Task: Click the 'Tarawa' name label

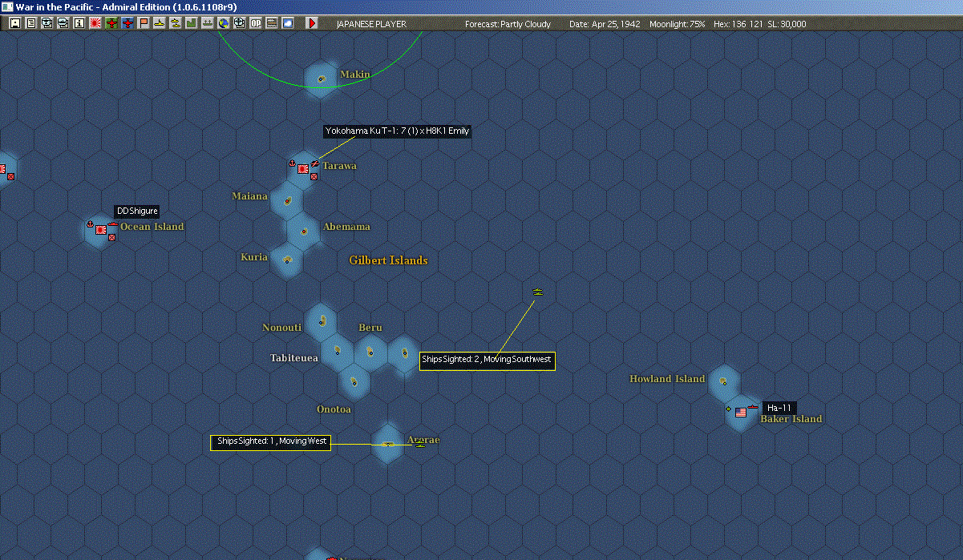Action: pos(339,166)
